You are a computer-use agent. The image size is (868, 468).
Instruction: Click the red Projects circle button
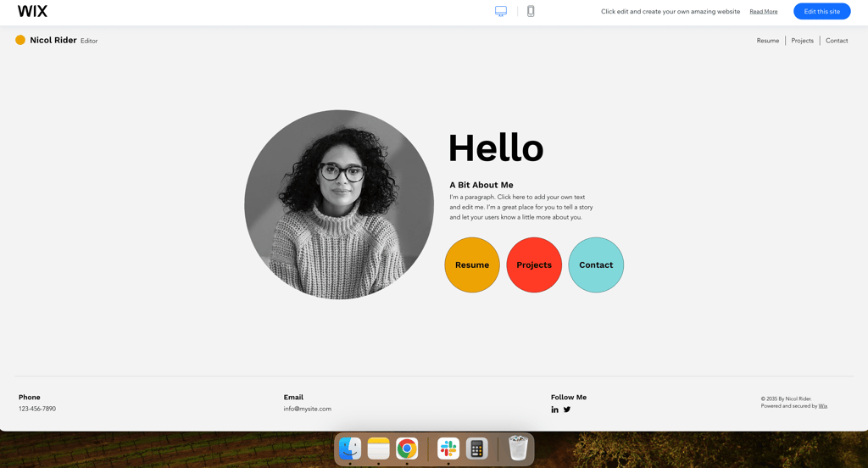click(534, 265)
